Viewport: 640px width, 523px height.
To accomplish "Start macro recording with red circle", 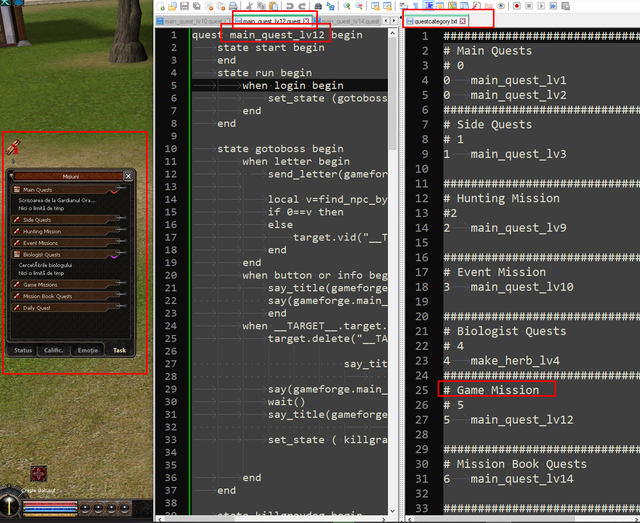I will (516, 6).
